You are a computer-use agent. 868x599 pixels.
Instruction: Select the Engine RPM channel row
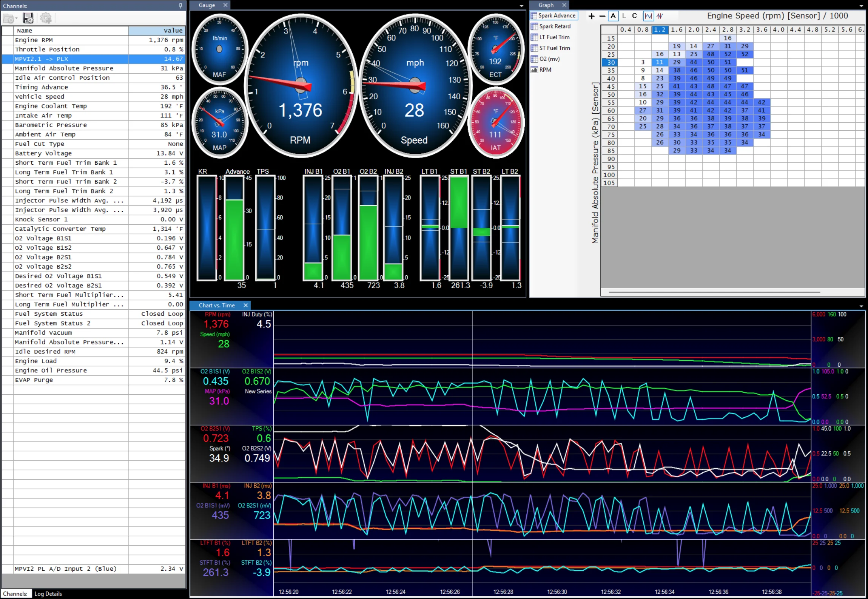click(x=94, y=40)
